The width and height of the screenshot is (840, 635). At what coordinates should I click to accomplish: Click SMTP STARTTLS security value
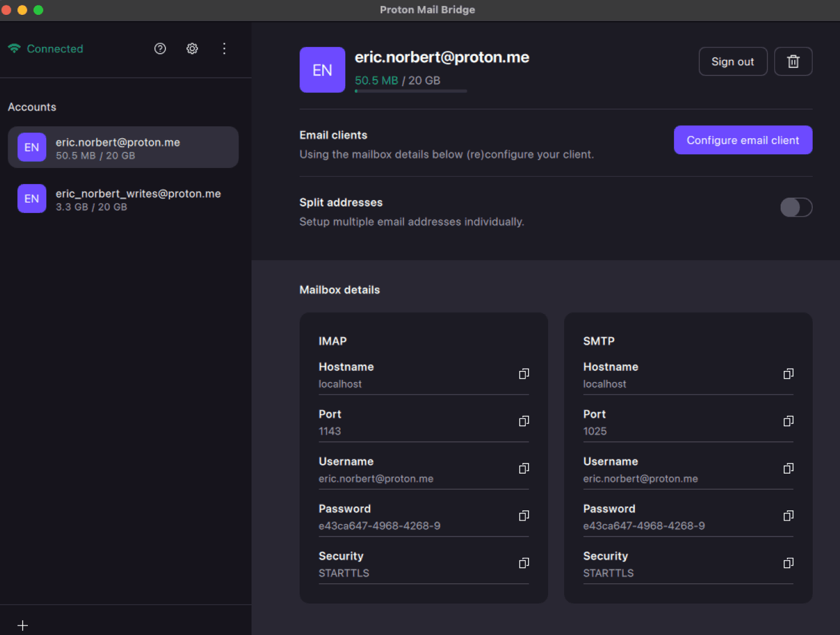coord(609,573)
